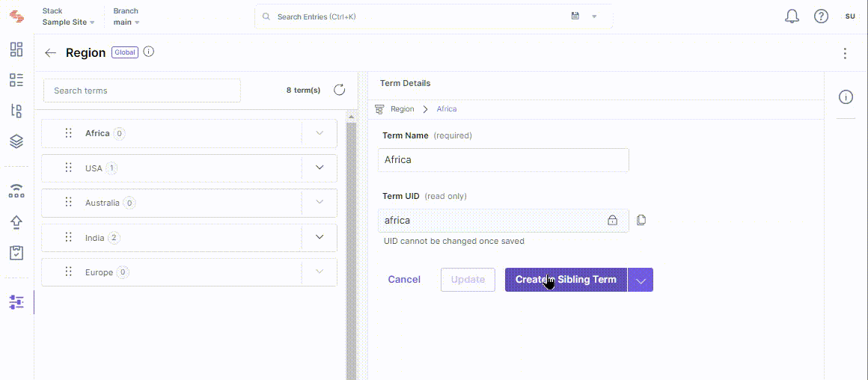Copy the Term UID to clipboard
Viewport: 868px width, 380px height.
641,220
